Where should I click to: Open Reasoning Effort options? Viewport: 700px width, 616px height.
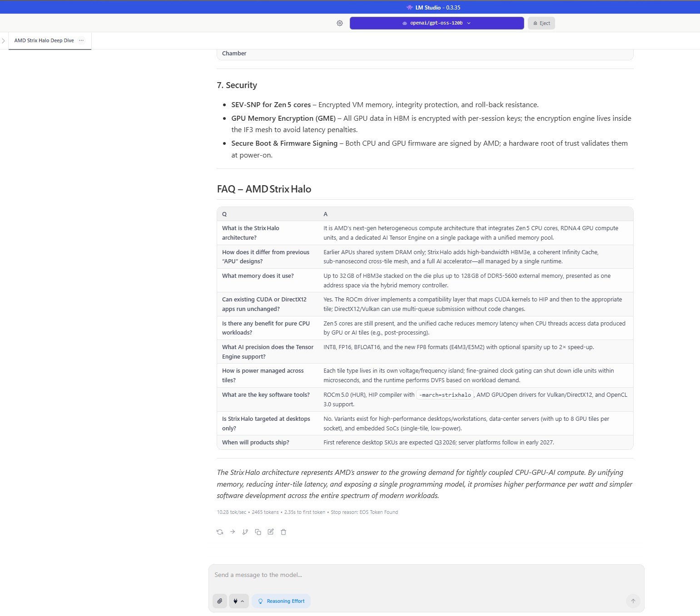(281, 601)
